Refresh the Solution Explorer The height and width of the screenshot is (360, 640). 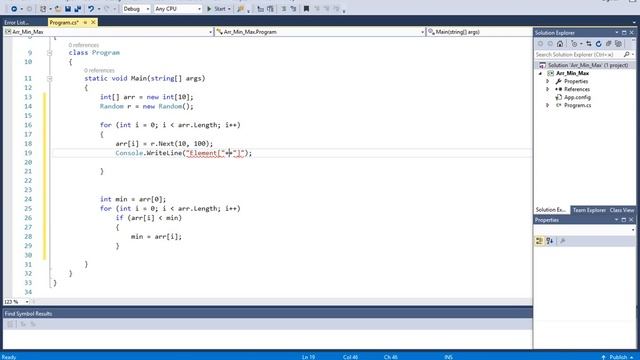click(598, 44)
